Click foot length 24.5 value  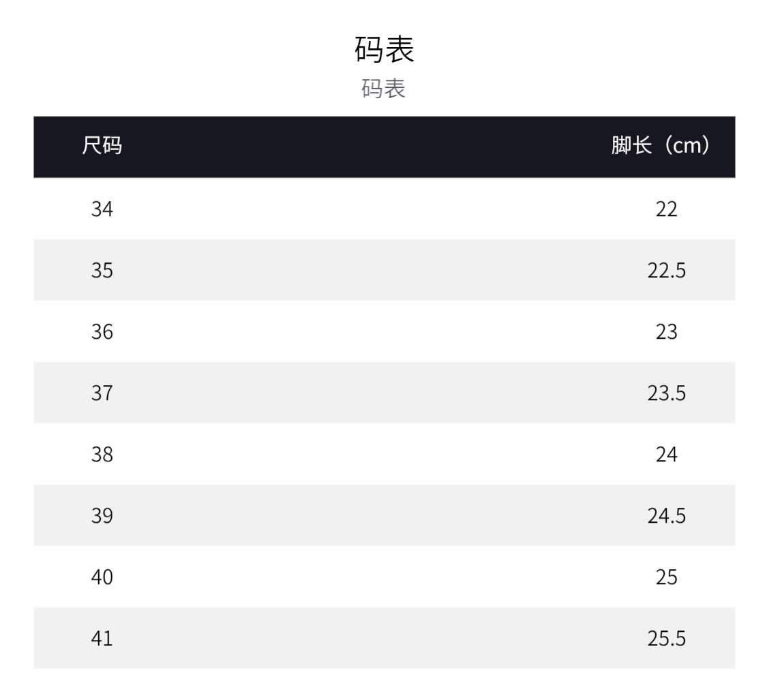point(666,515)
